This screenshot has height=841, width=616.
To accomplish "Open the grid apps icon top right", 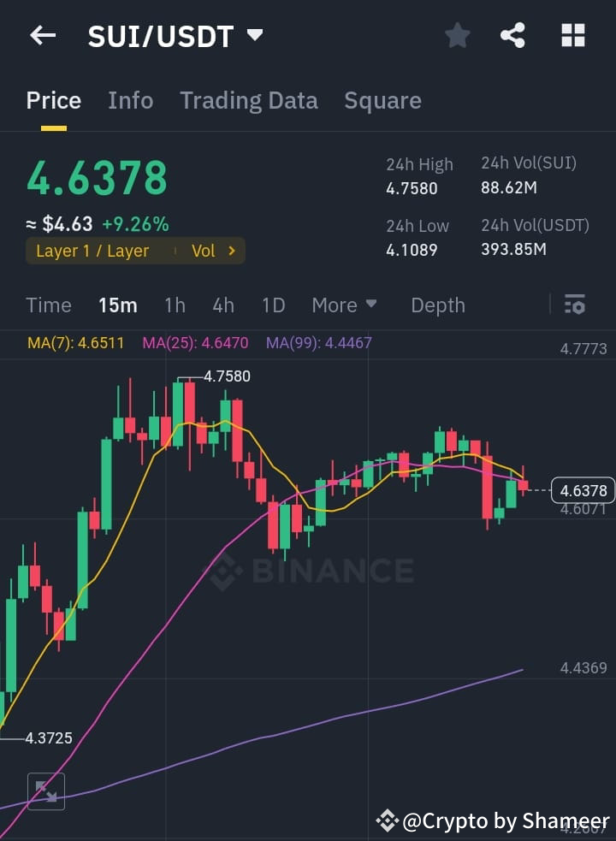I will (x=572, y=36).
